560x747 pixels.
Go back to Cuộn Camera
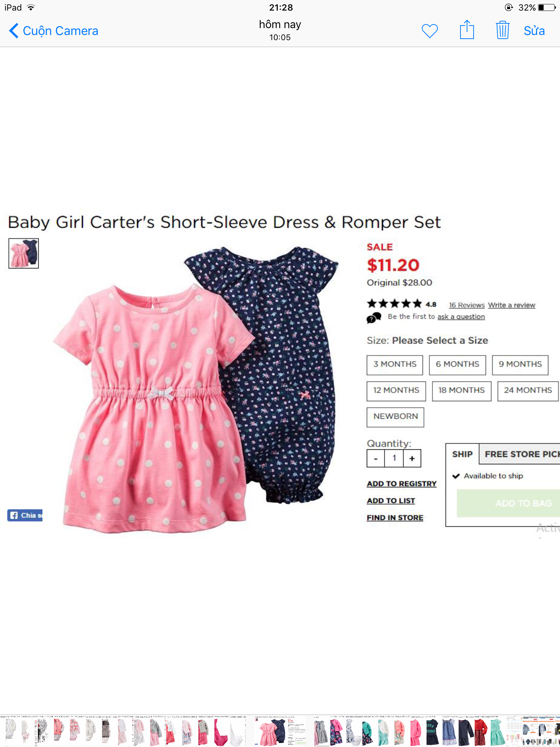54,31
